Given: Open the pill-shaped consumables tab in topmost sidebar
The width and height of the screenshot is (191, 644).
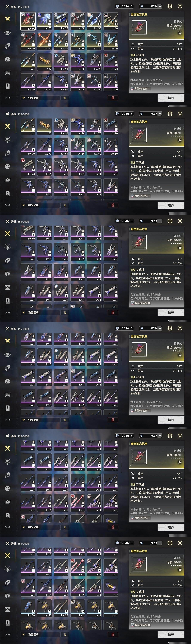Looking at the screenshot, I should tap(7, 46).
